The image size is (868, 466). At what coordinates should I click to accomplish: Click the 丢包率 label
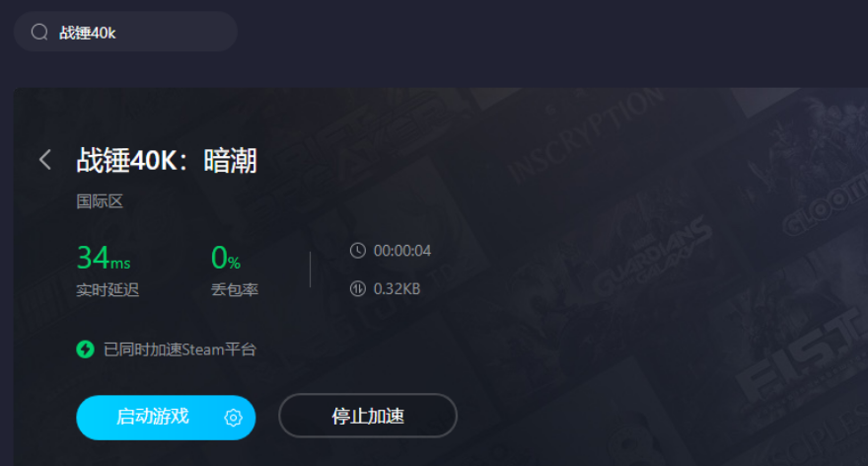point(235,290)
